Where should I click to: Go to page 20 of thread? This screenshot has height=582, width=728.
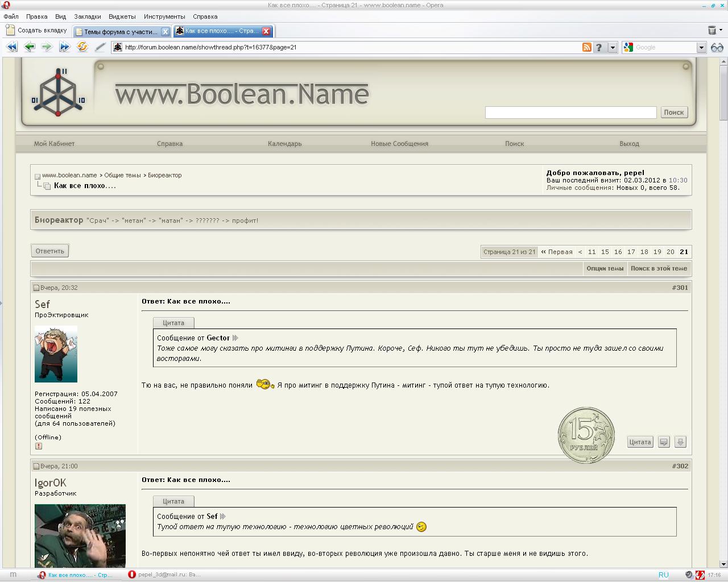click(670, 252)
